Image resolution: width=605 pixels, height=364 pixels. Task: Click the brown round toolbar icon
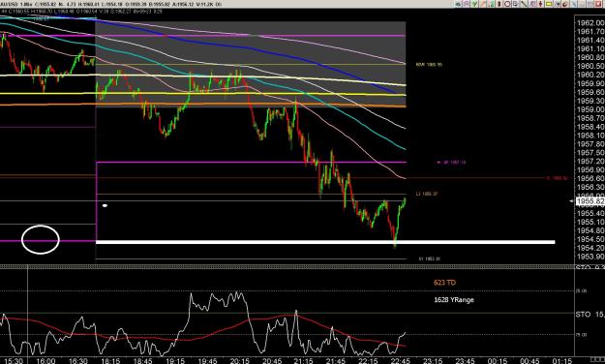[565, 4]
